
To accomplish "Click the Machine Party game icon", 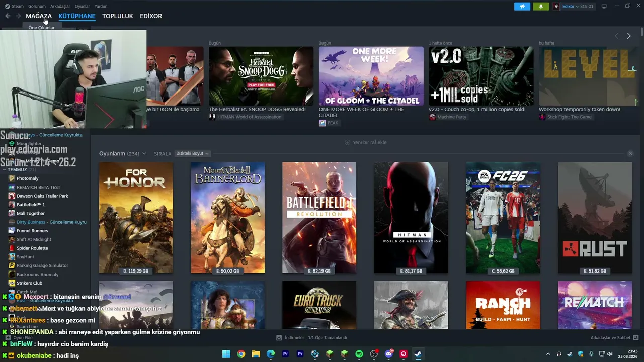I will click(x=432, y=117).
